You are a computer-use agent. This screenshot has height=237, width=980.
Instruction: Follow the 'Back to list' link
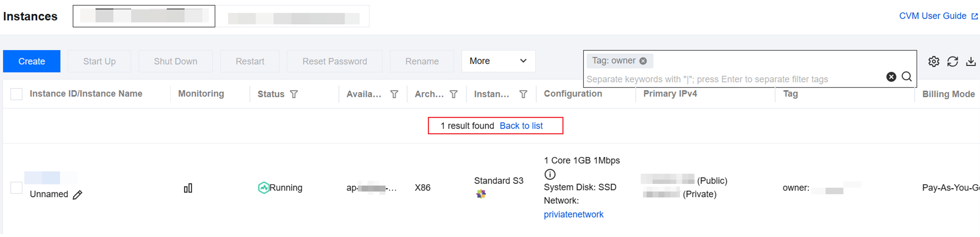click(521, 126)
